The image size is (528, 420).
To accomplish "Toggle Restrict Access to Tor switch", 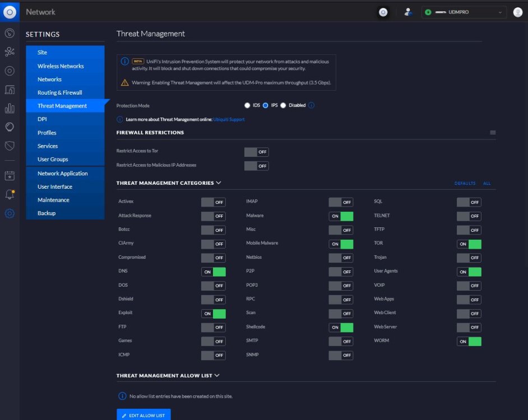I will pos(257,152).
